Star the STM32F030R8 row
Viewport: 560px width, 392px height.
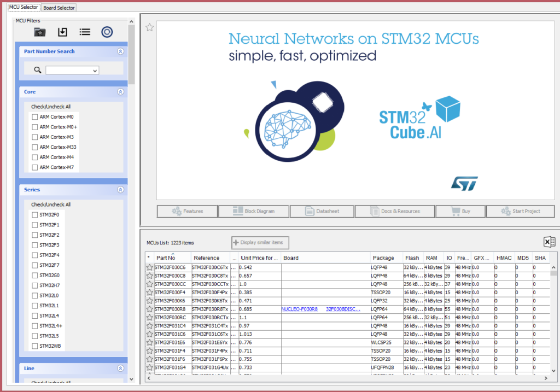(149, 309)
